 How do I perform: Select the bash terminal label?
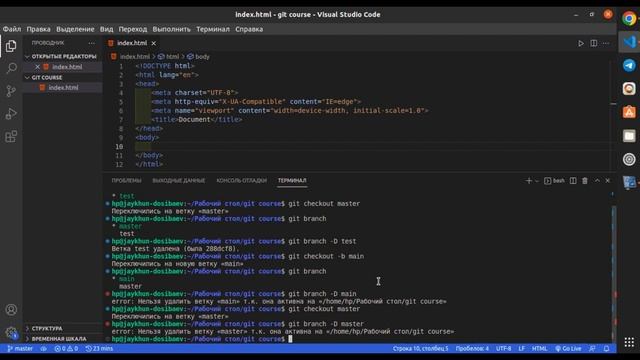555,180
